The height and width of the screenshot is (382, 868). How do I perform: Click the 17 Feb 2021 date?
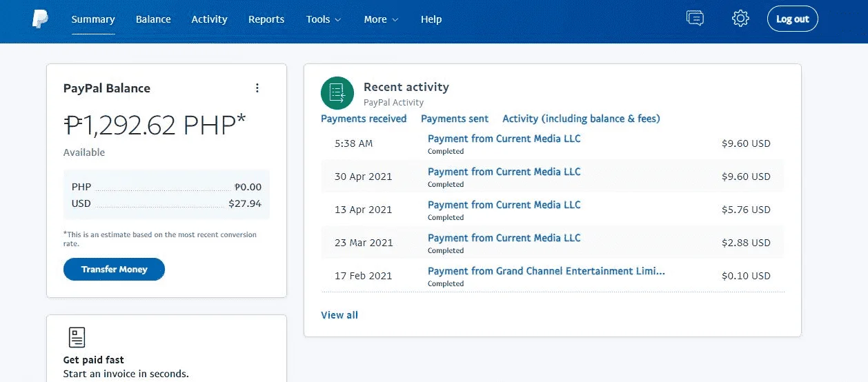(x=364, y=276)
